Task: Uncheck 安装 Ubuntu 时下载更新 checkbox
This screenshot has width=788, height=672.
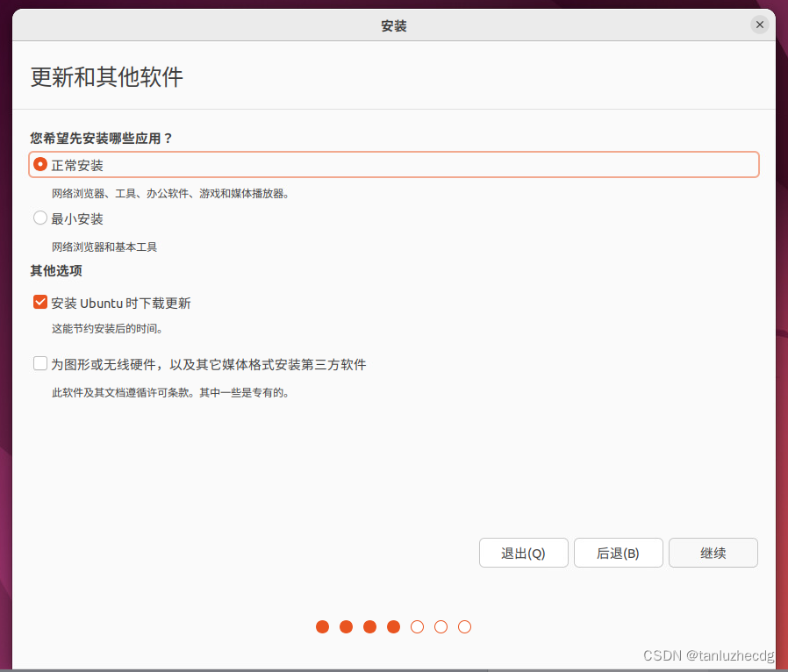Action: point(40,302)
